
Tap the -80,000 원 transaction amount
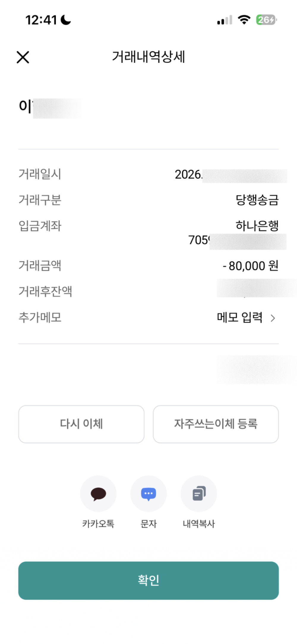[251, 266]
